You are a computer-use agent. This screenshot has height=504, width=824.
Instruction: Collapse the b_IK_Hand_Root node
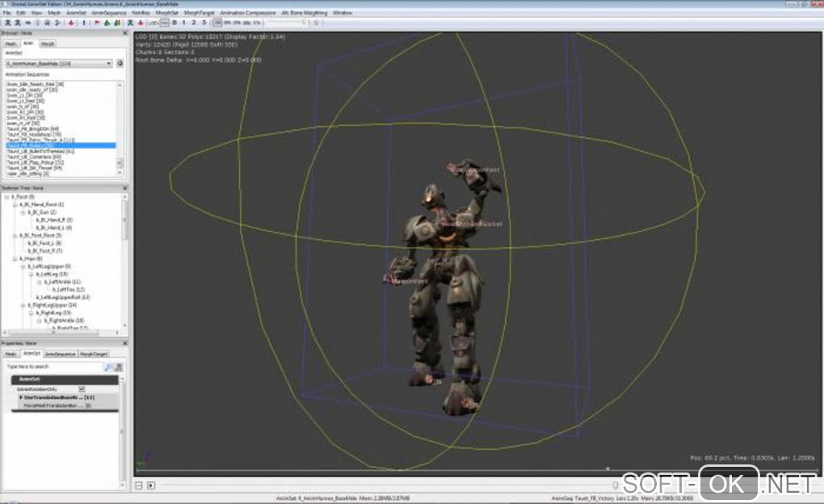tap(15, 204)
